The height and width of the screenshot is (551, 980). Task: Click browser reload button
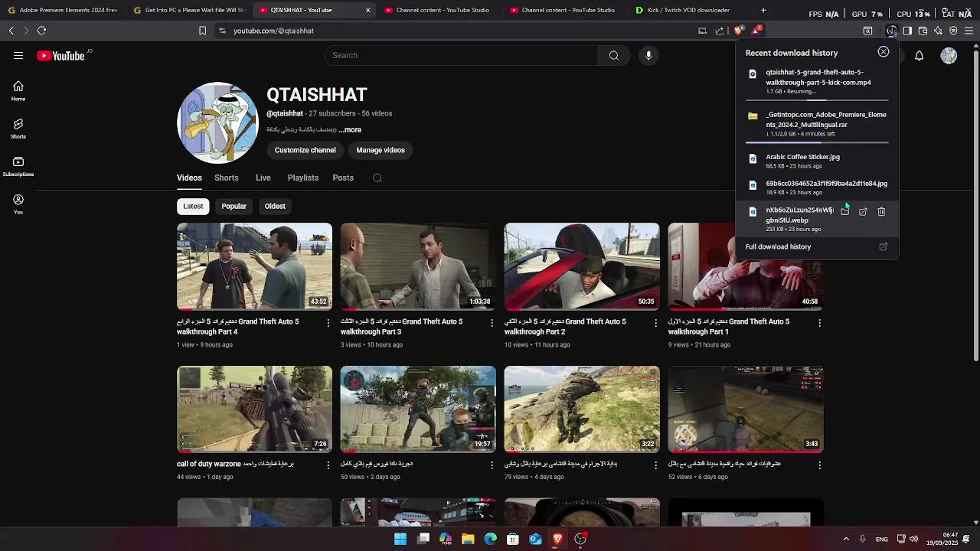coord(41,31)
